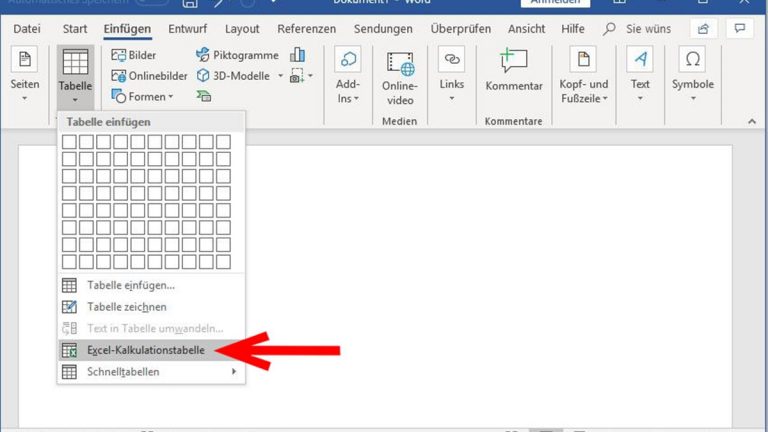
Task: Open the Symbole omega icon
Action: 692,59
